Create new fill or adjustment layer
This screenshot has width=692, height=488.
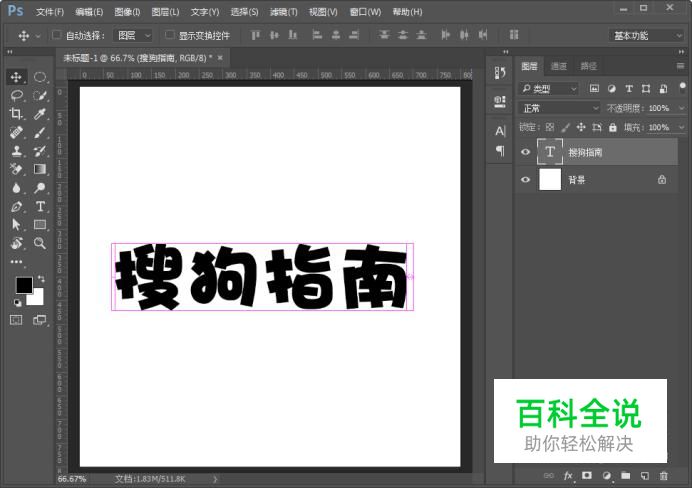click(x=606, y=476)
